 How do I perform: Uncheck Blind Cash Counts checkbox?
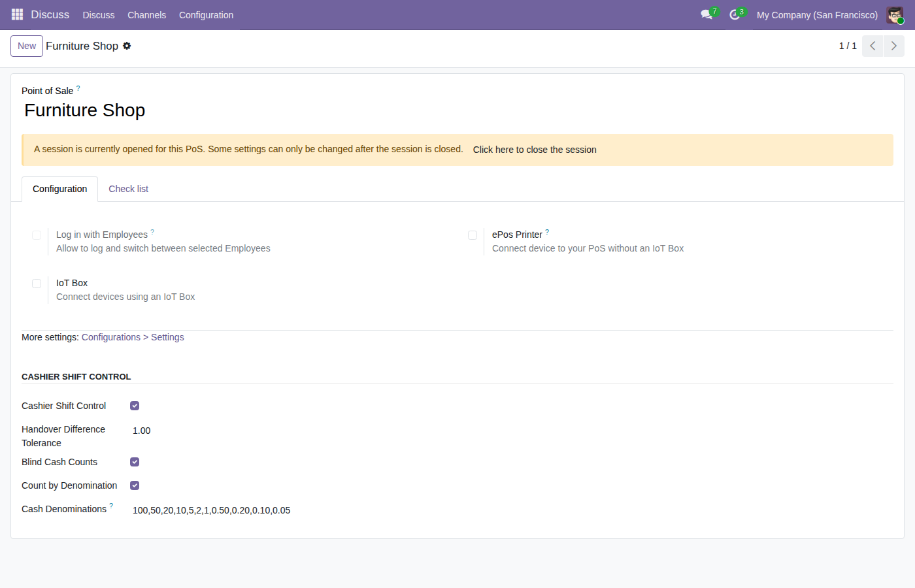pos(135,462)
